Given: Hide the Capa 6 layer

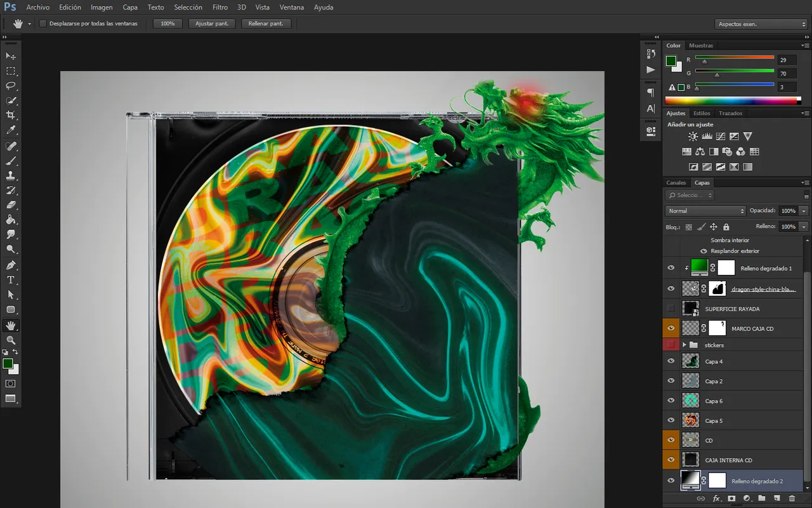Looking at the screenshot, I should pyautogui.click(x=671, y=401).
